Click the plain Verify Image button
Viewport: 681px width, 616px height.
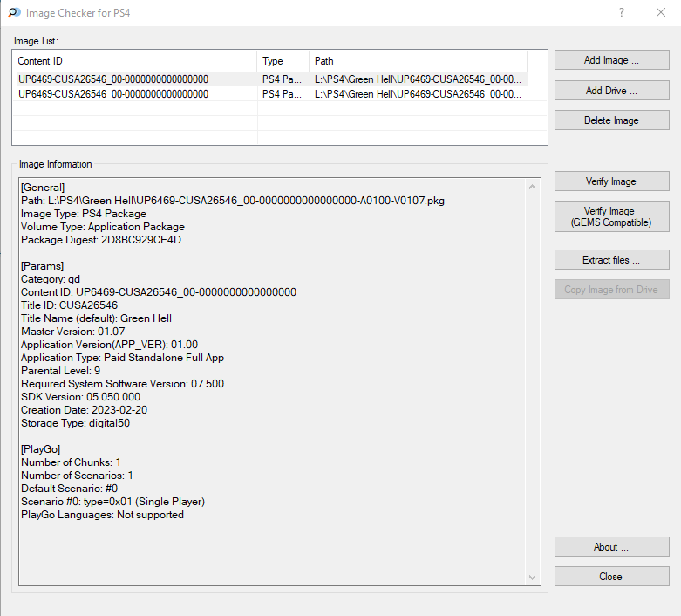(x=611, y=181)
